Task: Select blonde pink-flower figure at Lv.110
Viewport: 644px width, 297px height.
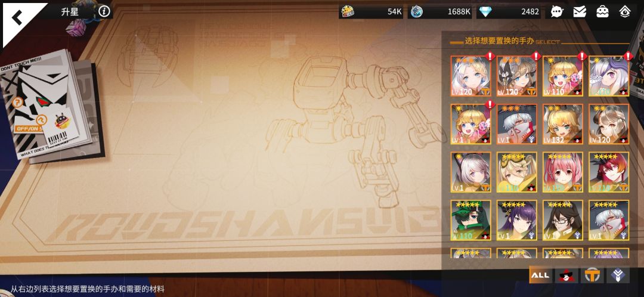Action: click(x=563, y=76)
